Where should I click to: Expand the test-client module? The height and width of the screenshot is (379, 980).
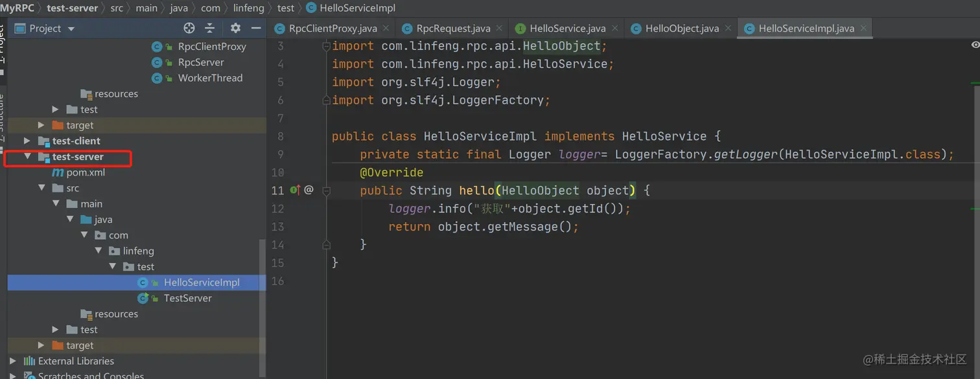27,141
